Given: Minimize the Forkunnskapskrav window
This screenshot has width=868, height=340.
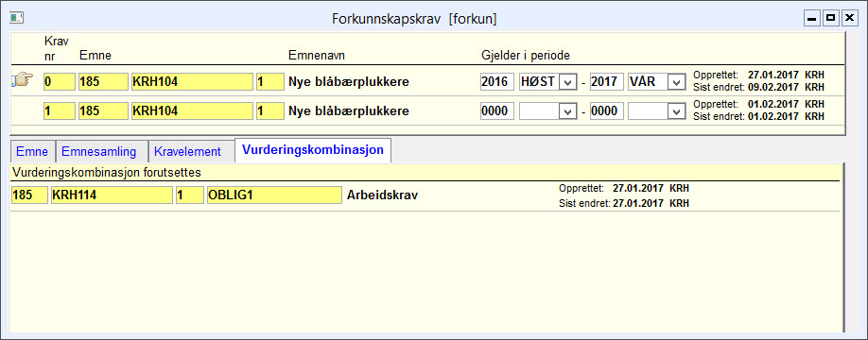Looking at the screenshot, I should (812, 18).
